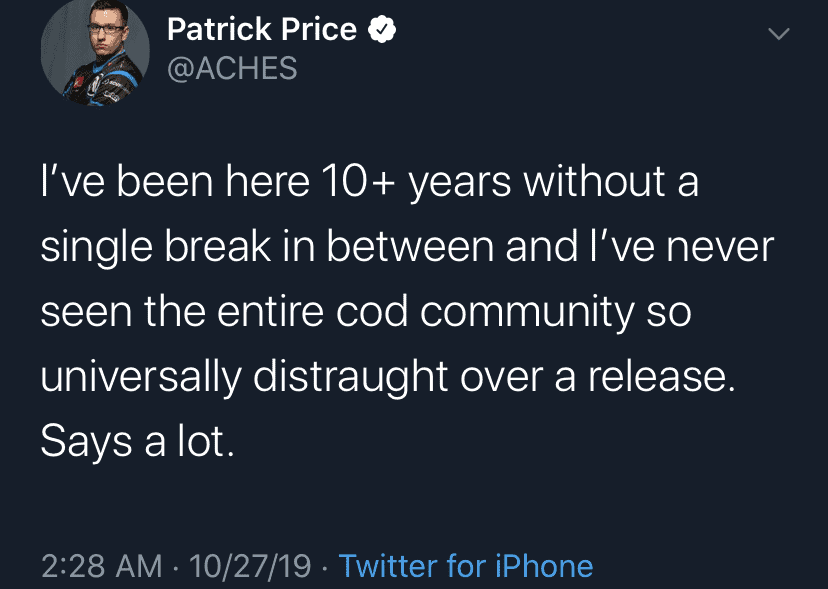
Task: Click the caret in the top right corner
Action: click(x=778, y=33)
